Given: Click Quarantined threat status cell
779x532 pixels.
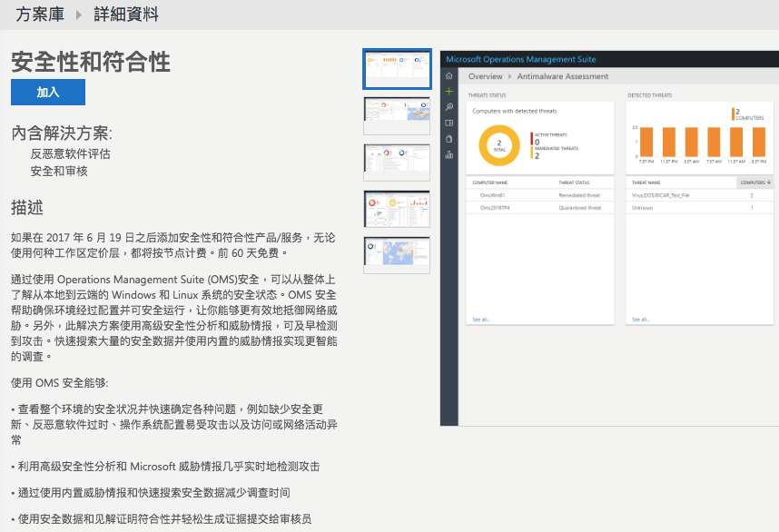Looking at the screenshot, I should [x=580, y=208].
